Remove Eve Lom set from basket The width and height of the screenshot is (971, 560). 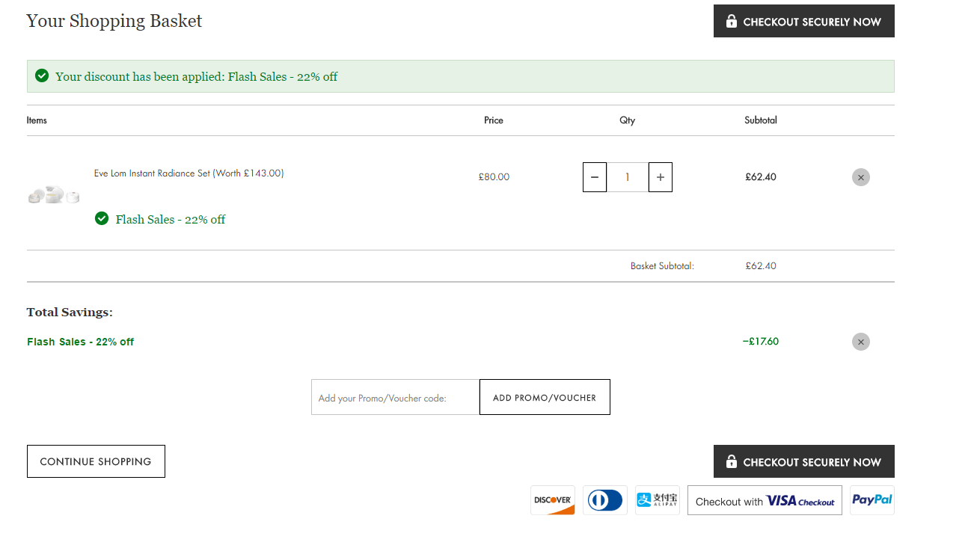(860, 177)
